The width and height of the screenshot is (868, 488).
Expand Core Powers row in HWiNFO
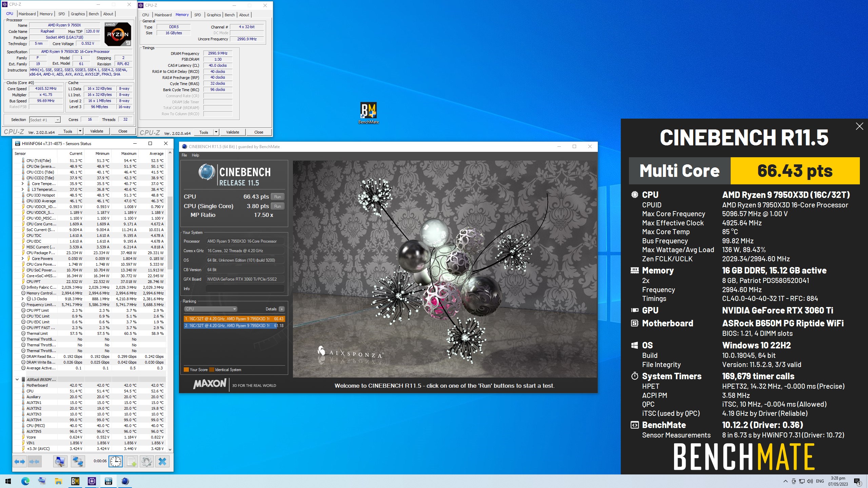click(23, 259)
